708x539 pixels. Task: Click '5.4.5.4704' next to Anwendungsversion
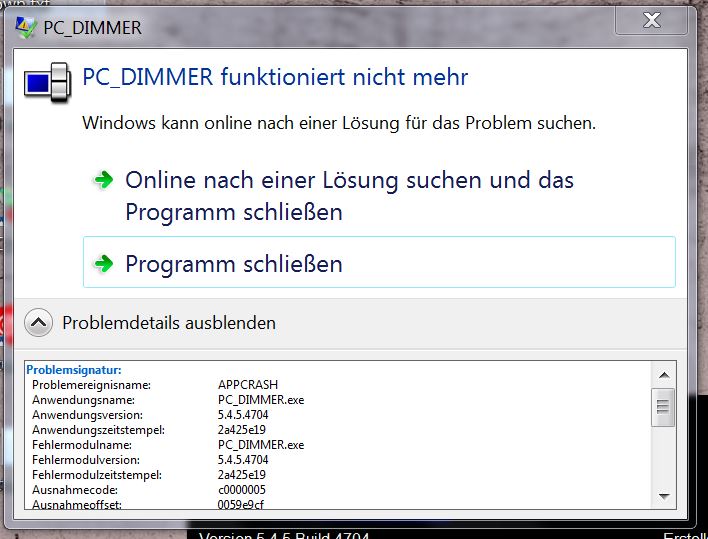[243, 414]
